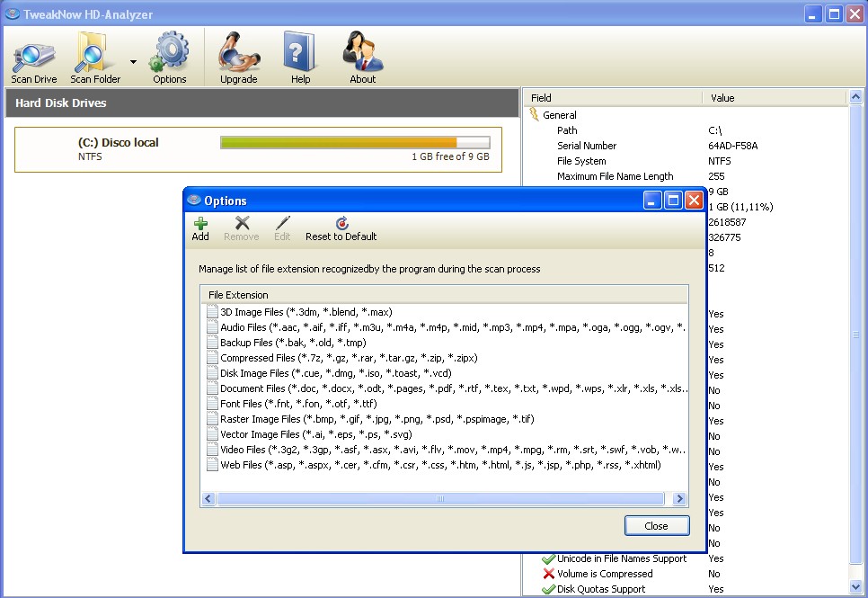
Task: Click the properties panel vertical scrollbar thumb
Action: pos(855,335)
